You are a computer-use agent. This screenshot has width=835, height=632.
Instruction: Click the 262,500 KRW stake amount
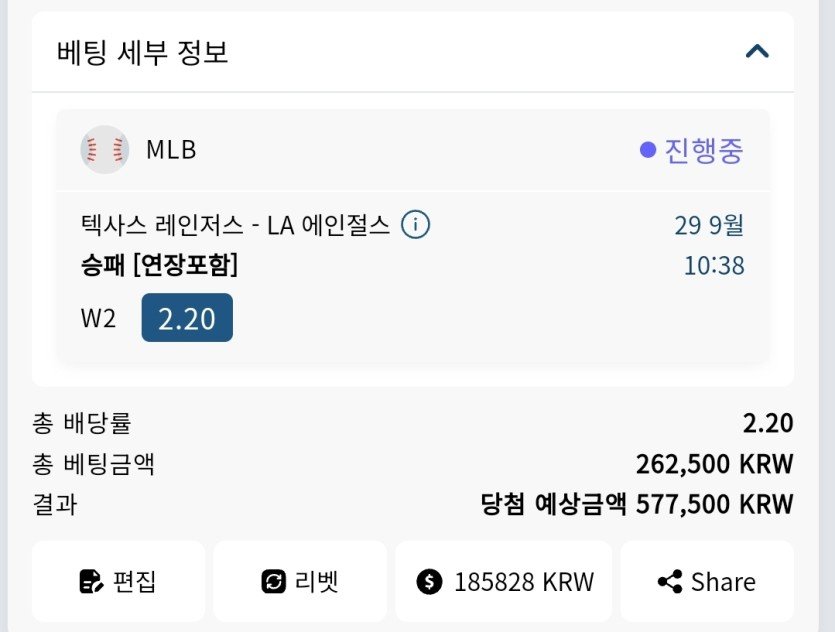tap(714, 464)
